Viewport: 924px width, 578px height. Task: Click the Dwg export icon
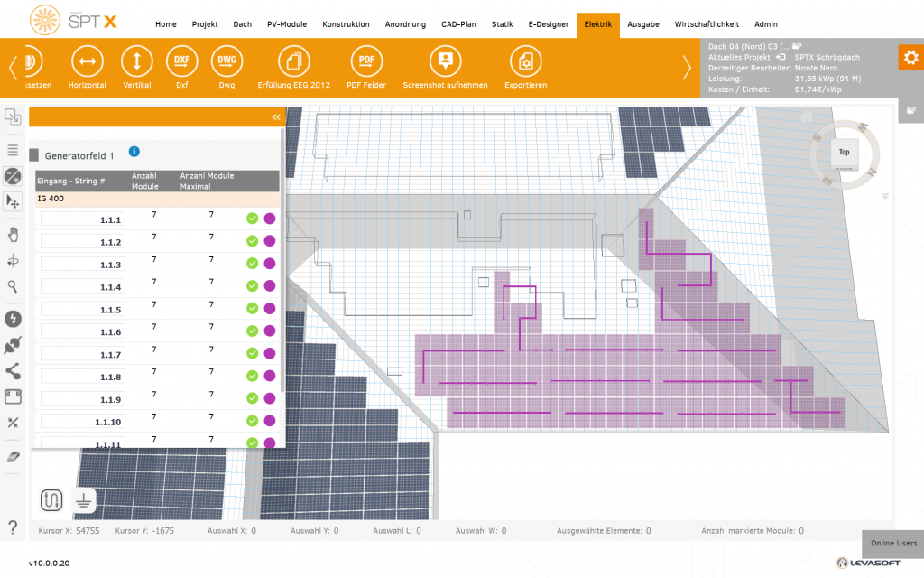[226, 61]
